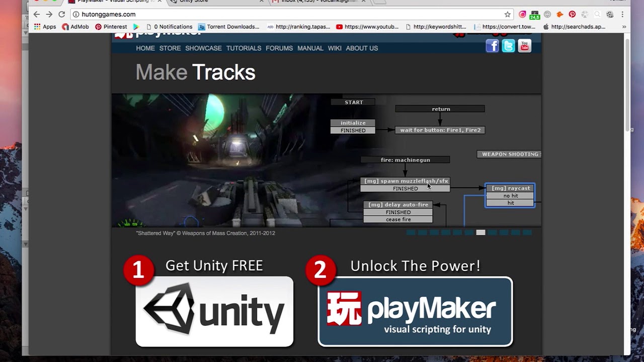Click the WEAPON SHOOTING label
The width and height of the screenshot is (644, 362).
(x=509, y=154)
